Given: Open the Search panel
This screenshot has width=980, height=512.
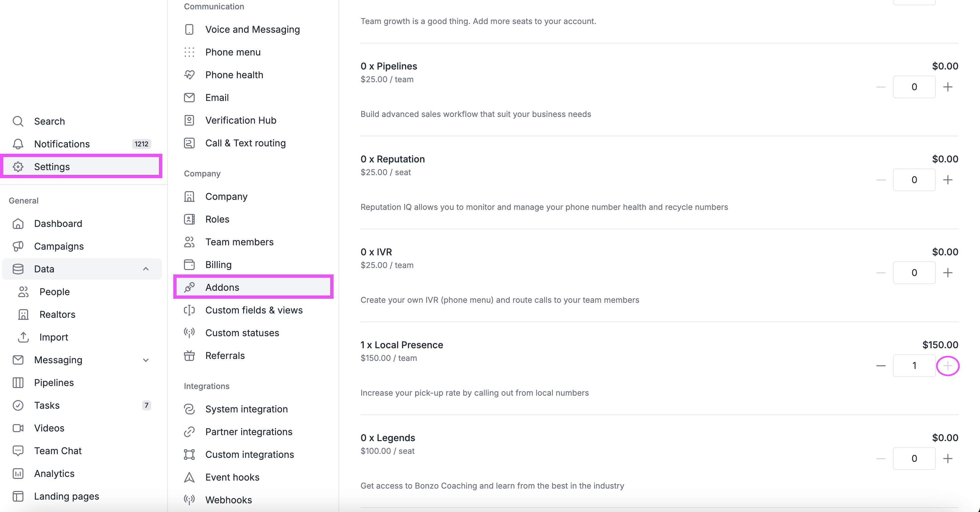Looking at the screenshot, I should click(x=50, y=121).
